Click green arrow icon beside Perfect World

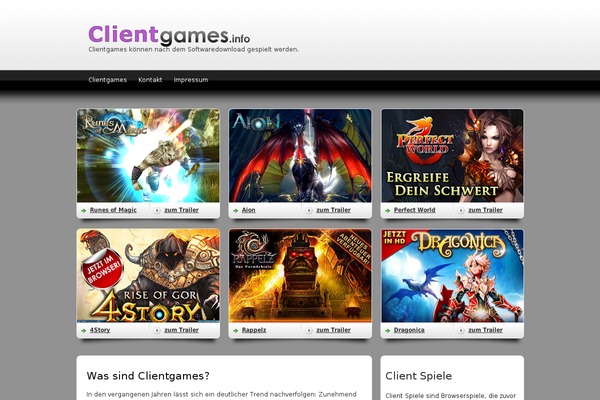(x=388, y=211)
